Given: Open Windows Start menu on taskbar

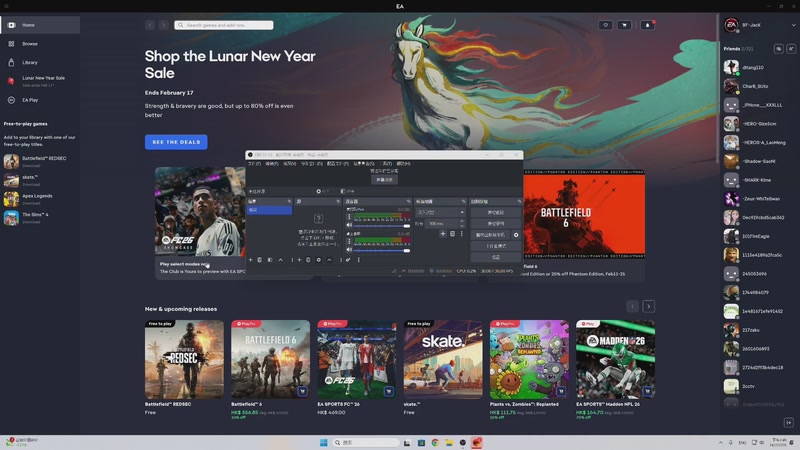Looking at the screenshot, I should [323, 442].
